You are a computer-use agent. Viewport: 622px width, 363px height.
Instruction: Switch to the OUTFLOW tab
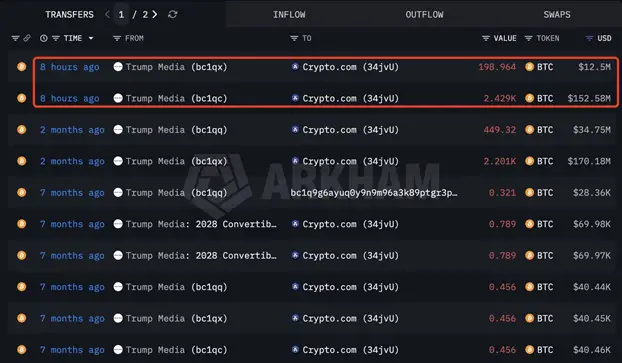click(x=424, y=15)
